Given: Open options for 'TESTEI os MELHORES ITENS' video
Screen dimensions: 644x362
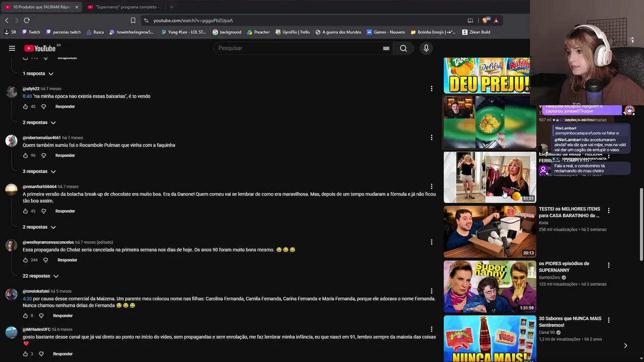Looking at the screenshot, I should tap(609, 211).
